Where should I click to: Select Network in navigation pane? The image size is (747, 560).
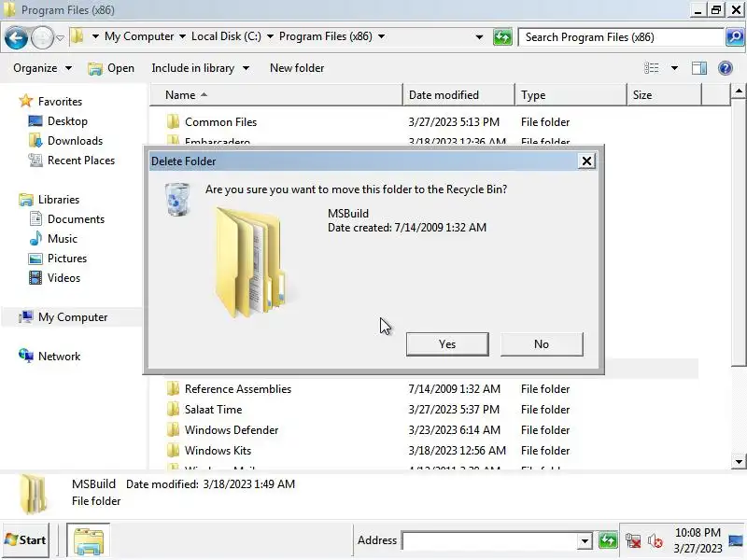click(59, 357)
